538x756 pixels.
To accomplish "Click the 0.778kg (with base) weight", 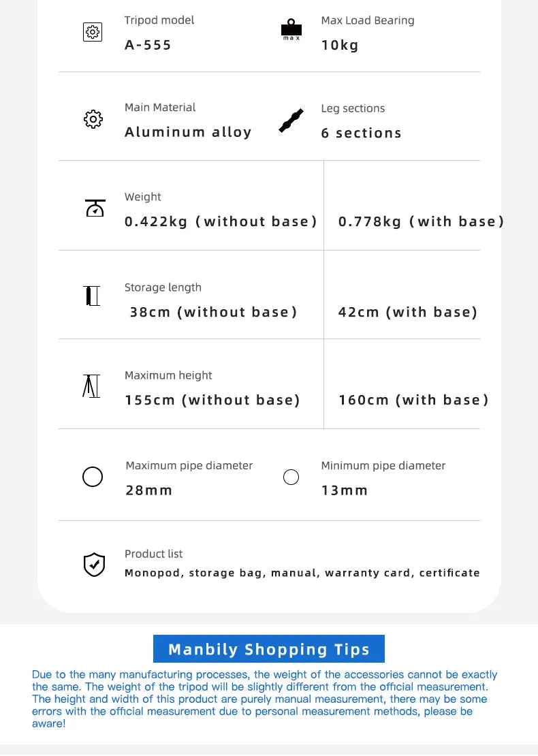I will (421, 221).
